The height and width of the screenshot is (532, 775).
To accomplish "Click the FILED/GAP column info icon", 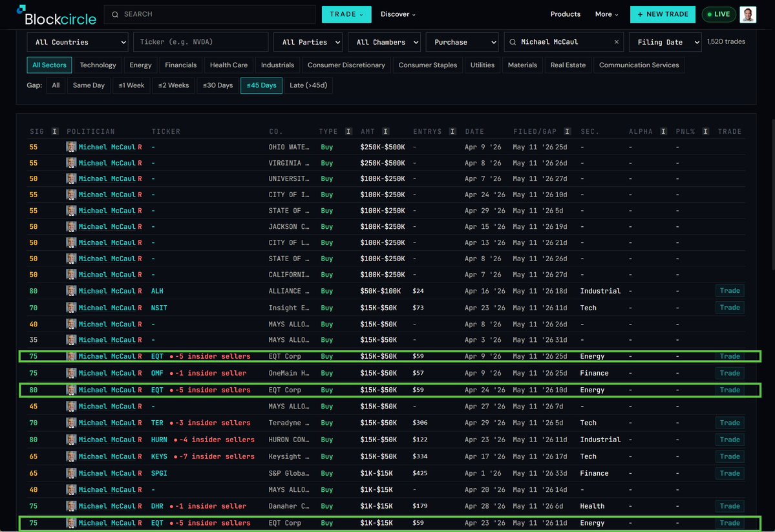I will pyautogui.click(x=568, y=131).
